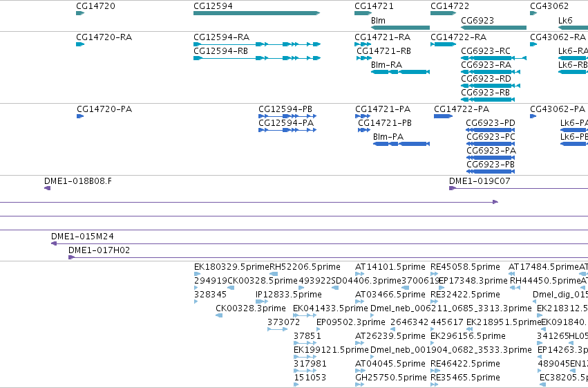Image resolution: width=588 pixels, height=388 pixels.
Task: Open EST AT04045.5prime
Action: [x=360, y=371]
